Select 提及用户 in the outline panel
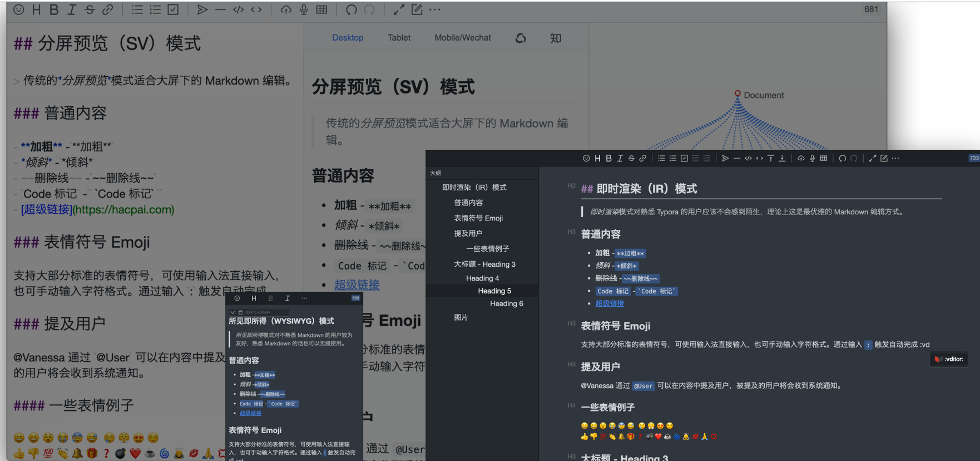The image size is (980, 461). pos(468,233)
